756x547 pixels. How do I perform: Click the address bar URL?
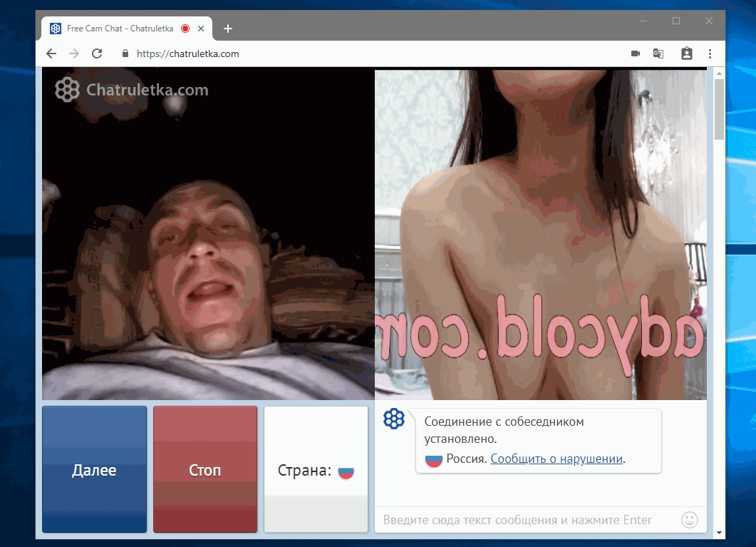pyautogui.click(x=188, y=53)
